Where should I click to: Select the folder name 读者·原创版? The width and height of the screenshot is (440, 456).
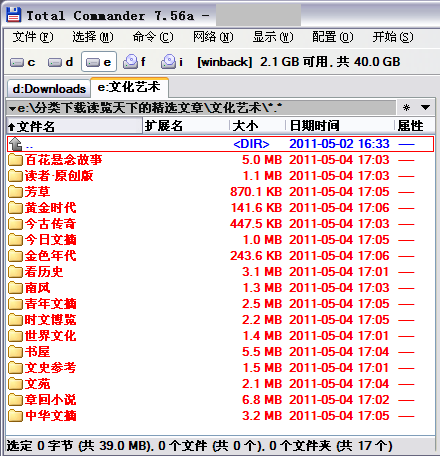coord(59,176)
